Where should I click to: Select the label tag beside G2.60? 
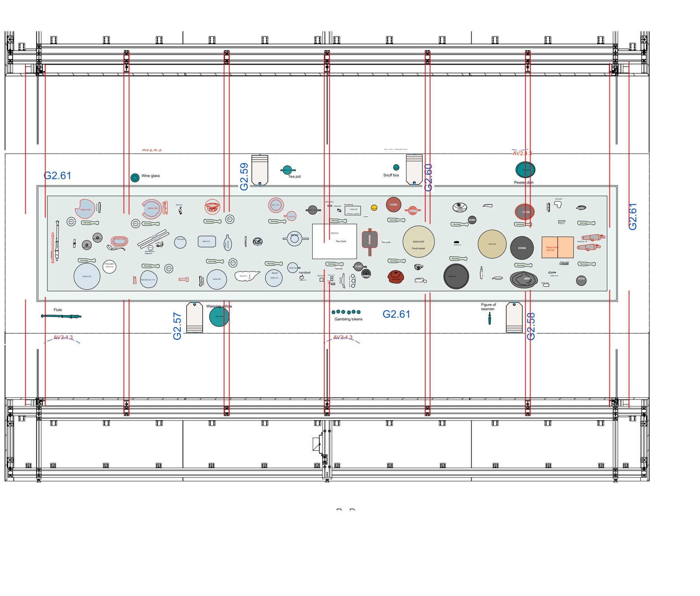[x=414, y=170]
